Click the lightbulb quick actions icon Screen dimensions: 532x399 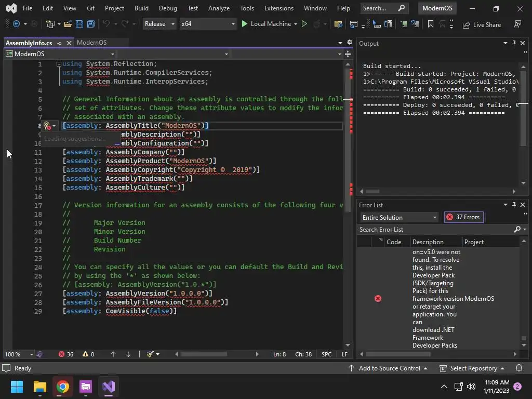click(47, 126)
